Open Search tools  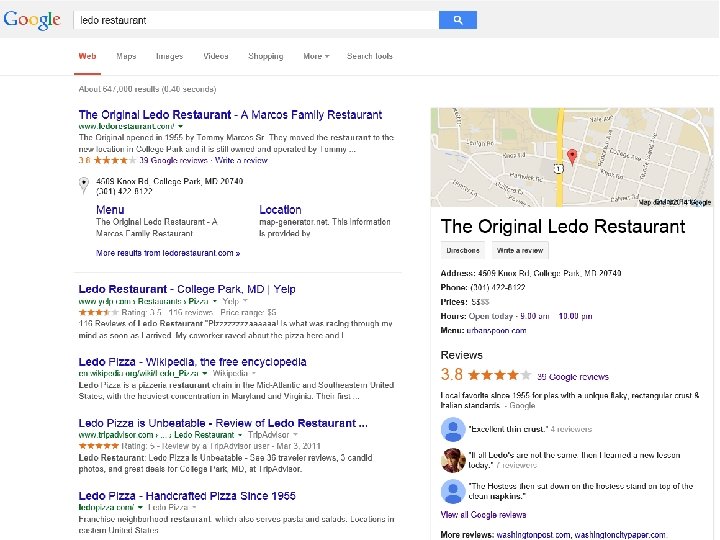pos(370,56)
